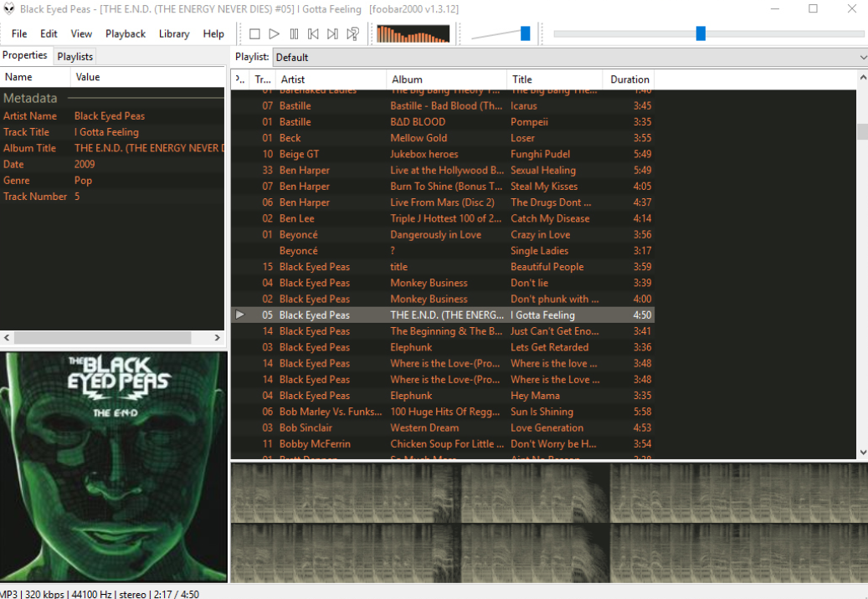Select the Bastille Pompeii track
Viewport: 868px width, 599px height.
point(442,121)
